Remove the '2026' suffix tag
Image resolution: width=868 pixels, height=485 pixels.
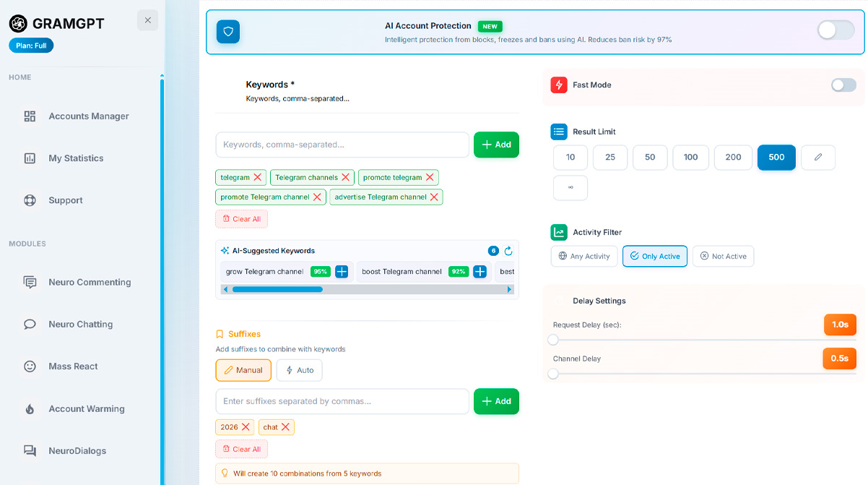(x=246, y=427)
